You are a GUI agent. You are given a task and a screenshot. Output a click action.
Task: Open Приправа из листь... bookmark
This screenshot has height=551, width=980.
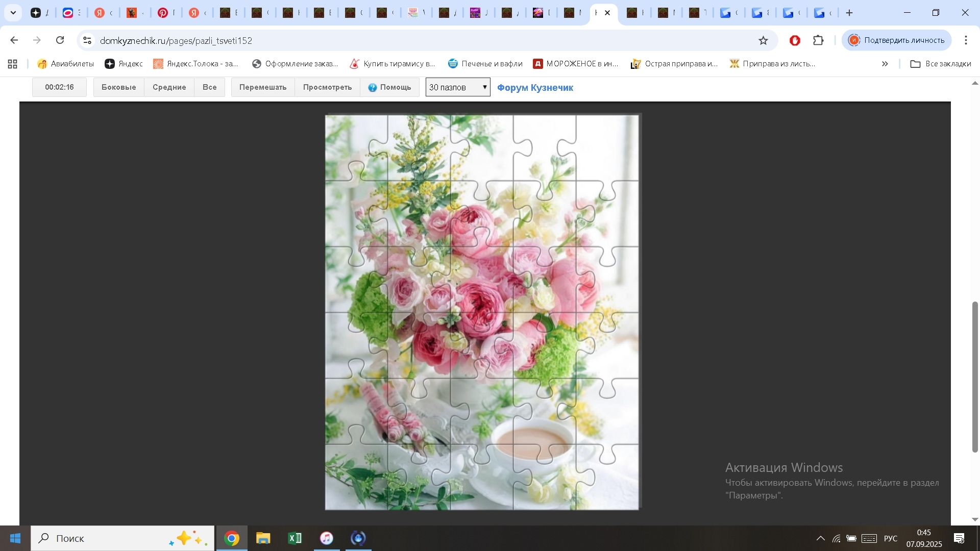tap(772, 64)
